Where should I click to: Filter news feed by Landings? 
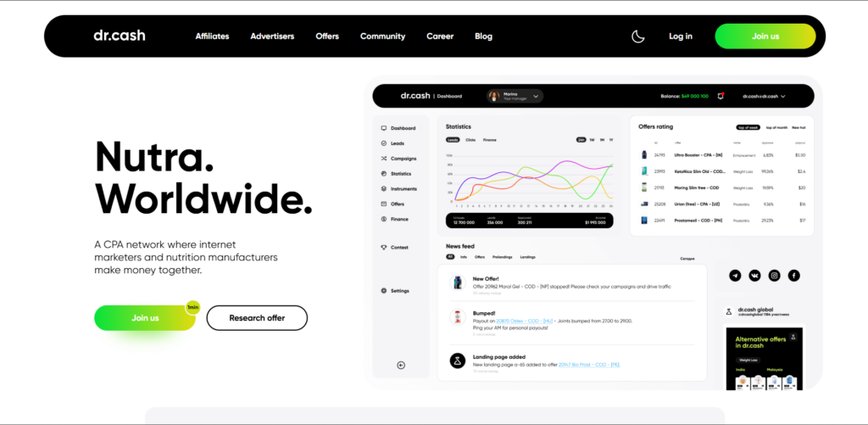[x=527, y=257]
